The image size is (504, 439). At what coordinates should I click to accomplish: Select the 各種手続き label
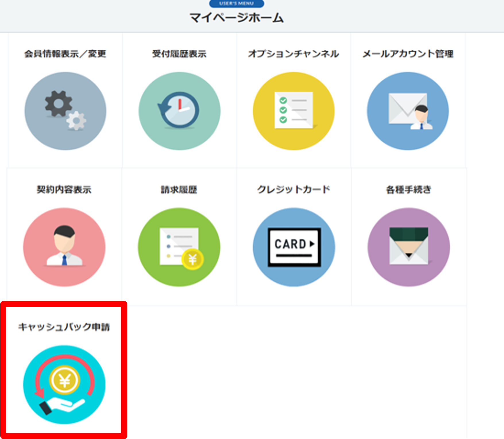tap(408, 189)
